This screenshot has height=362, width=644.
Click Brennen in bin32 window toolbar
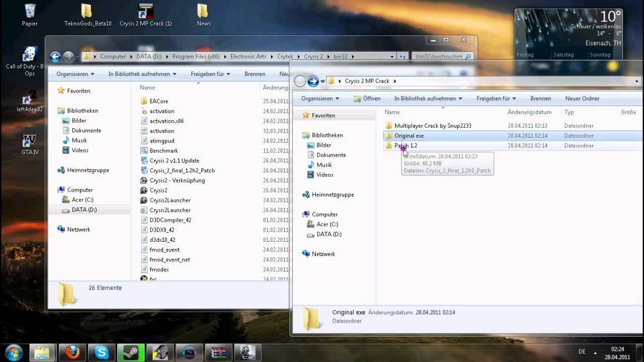click(x=255, y=74)
